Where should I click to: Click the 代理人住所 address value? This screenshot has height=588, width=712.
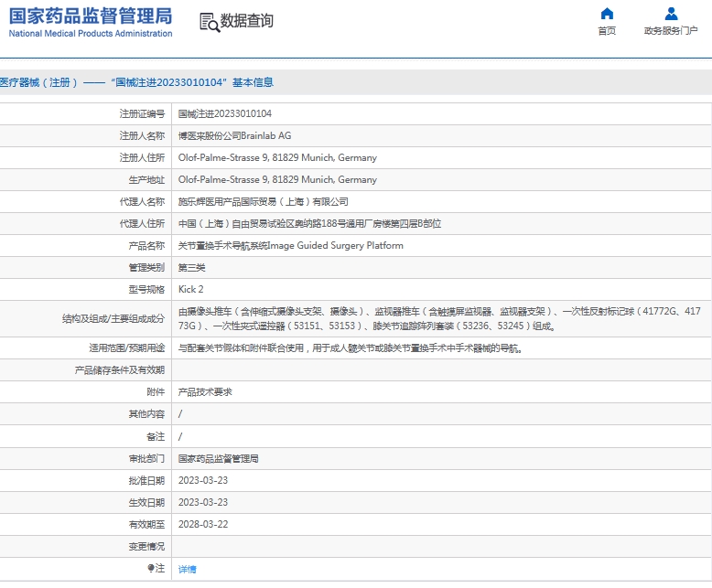click(309, 224)
